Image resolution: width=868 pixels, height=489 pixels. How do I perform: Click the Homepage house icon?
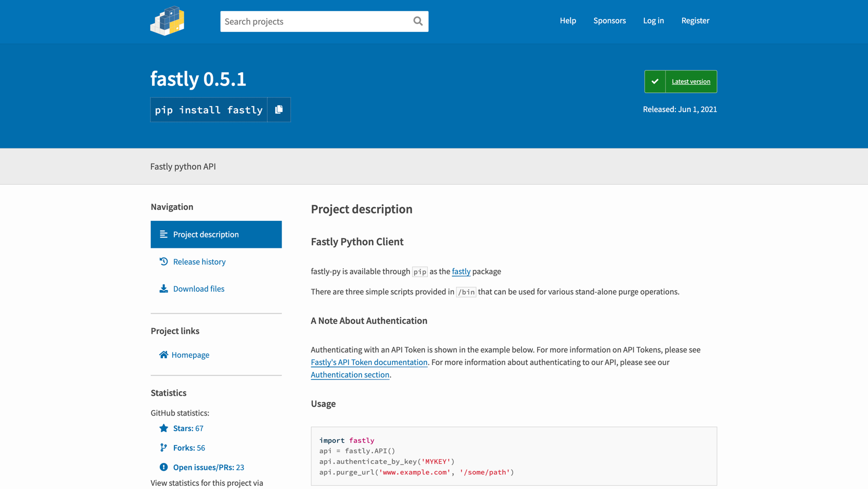(x=163, y=355)
